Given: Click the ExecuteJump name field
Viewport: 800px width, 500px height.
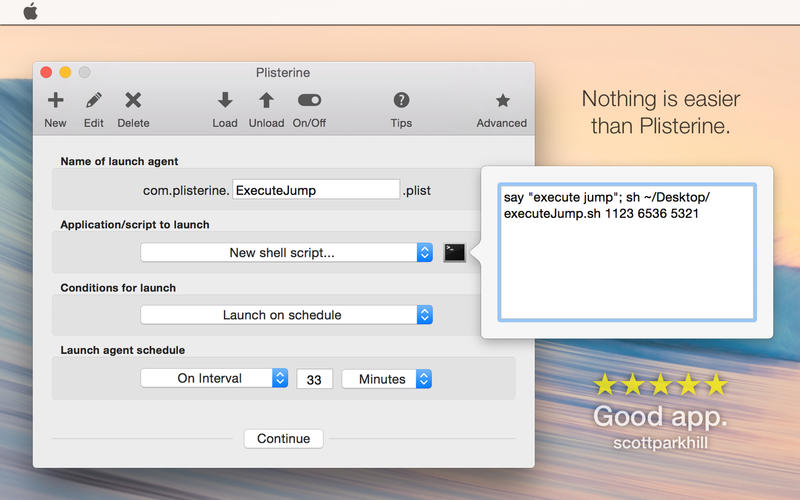Looking at the screenshot, I should [315, 190].
